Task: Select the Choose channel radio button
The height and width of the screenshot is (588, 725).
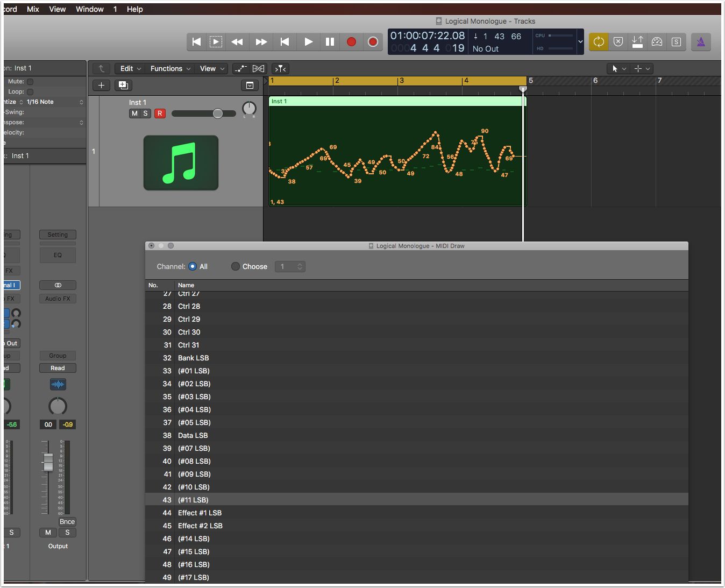Action: coord(236,266)
